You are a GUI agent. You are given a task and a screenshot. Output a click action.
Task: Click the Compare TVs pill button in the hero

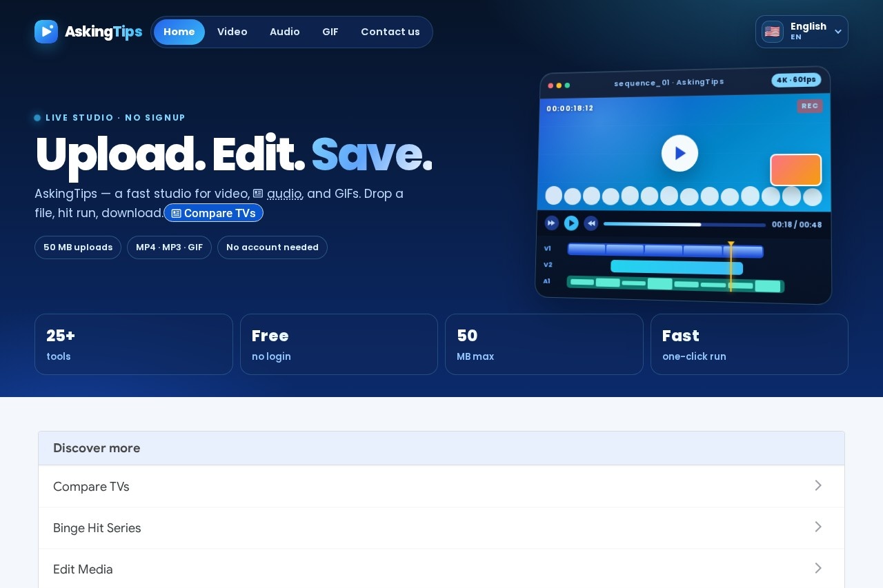(214, 213)
